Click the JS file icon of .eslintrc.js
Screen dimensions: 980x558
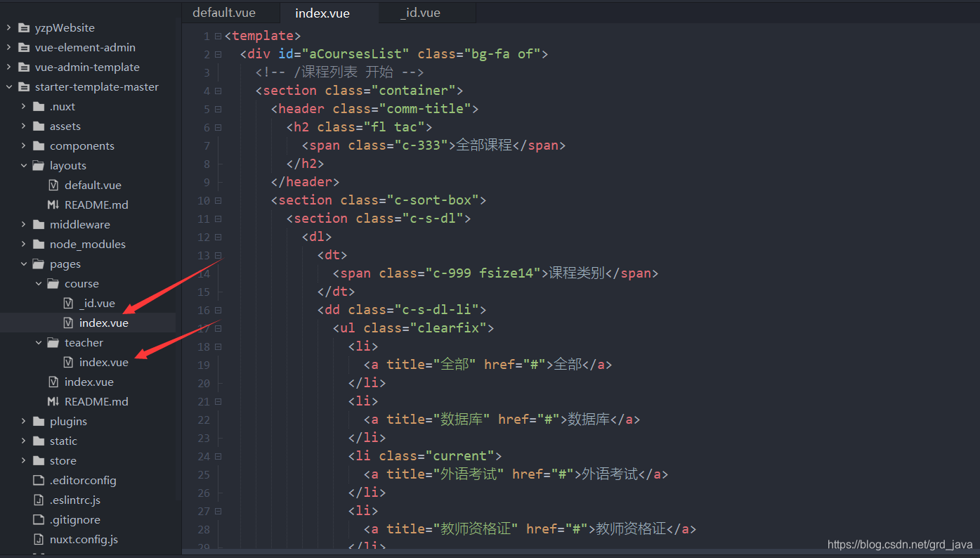coord(39,500)
